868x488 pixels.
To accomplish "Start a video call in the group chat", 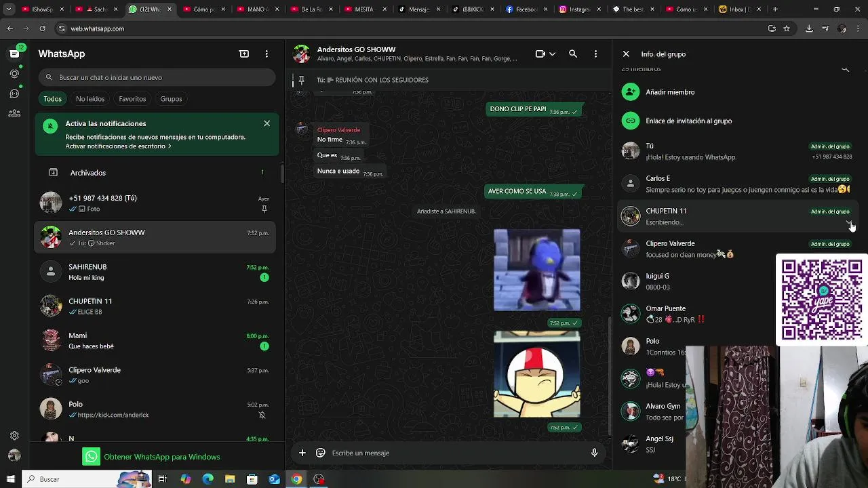I will pos(540,54).
